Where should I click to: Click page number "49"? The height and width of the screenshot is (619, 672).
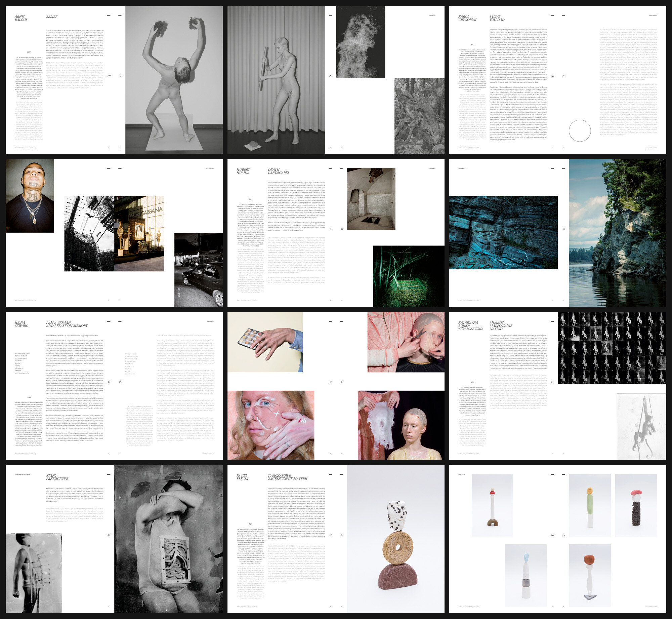pyautogui.click(x=563, y=535)
